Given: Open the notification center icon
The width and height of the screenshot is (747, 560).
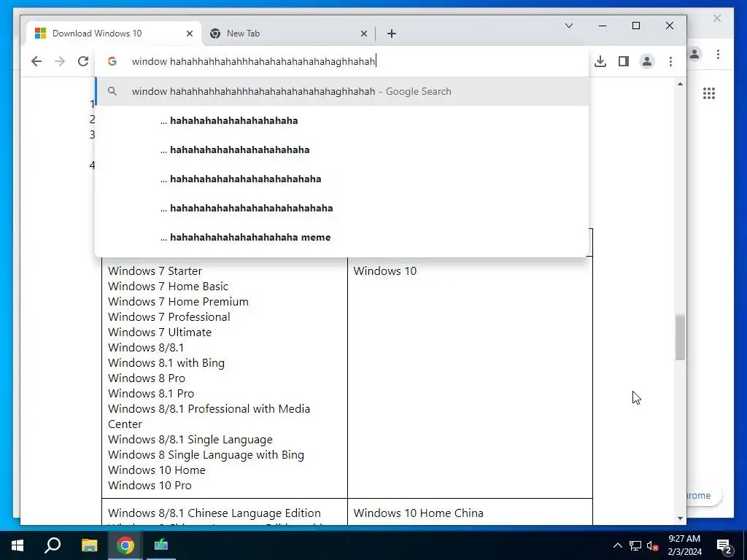Looking at the screenshot, I should coord(724,545).
